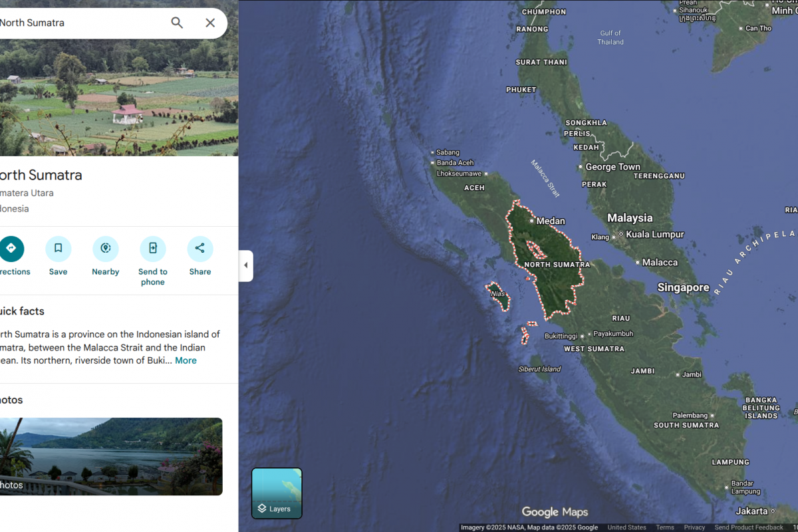The image size is (798, 532).
Task: Click the Singapore map label
Action: pos(683,288)
